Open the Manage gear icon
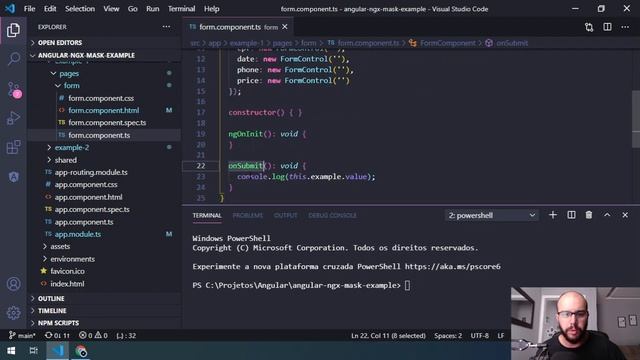 [13, 313]
